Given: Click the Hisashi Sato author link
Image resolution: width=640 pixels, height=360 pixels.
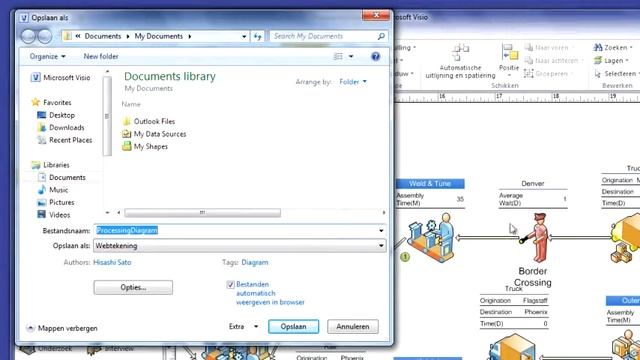Looking at the screenshot, I should tap(112, 262).
